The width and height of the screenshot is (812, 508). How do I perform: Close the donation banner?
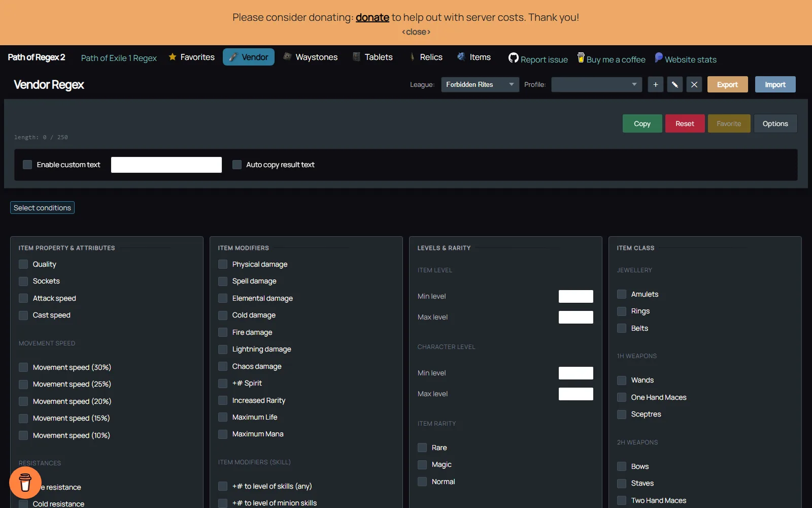[416, 32]
